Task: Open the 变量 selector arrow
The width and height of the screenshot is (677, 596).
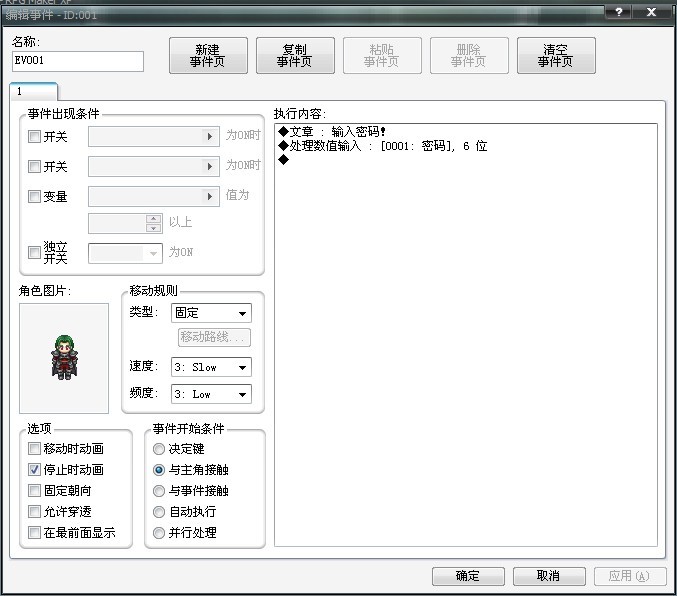Action: [210, 197]
